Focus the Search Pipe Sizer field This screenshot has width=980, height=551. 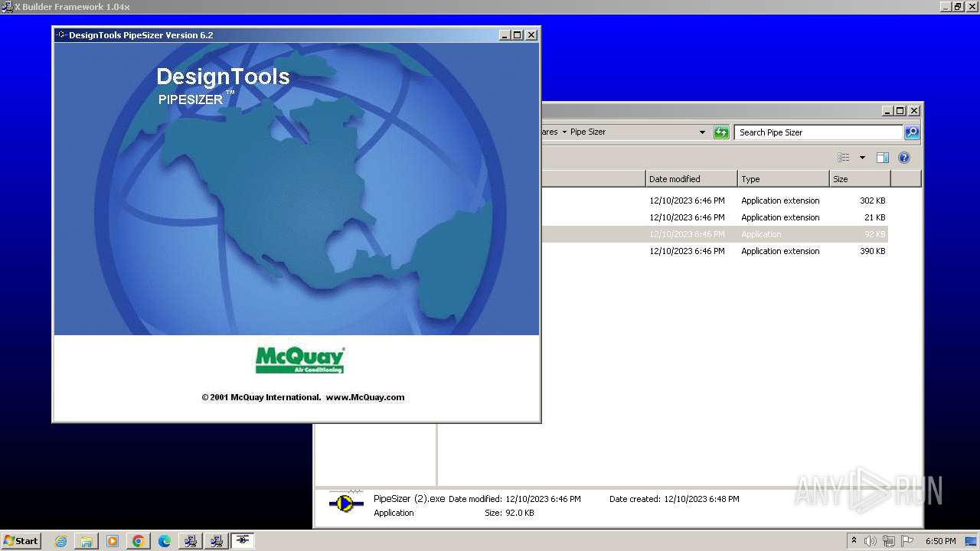point(818,132)
